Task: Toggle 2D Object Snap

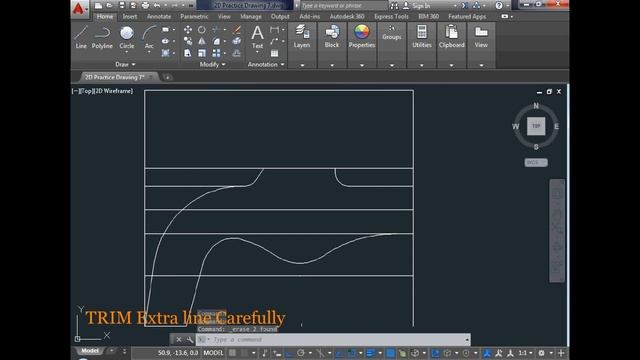Action: click(x=351, y=353)
